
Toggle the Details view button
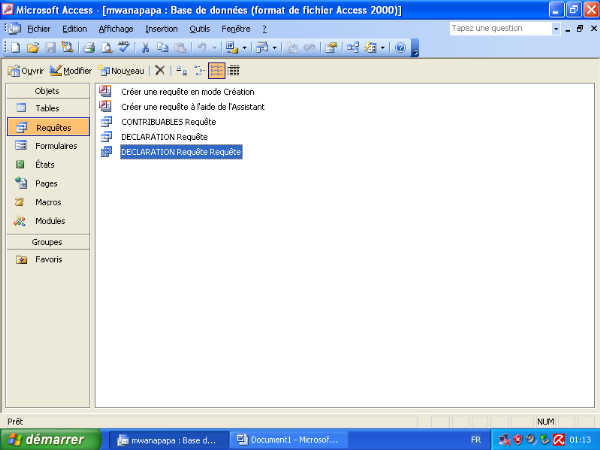[x=233, y=70]
